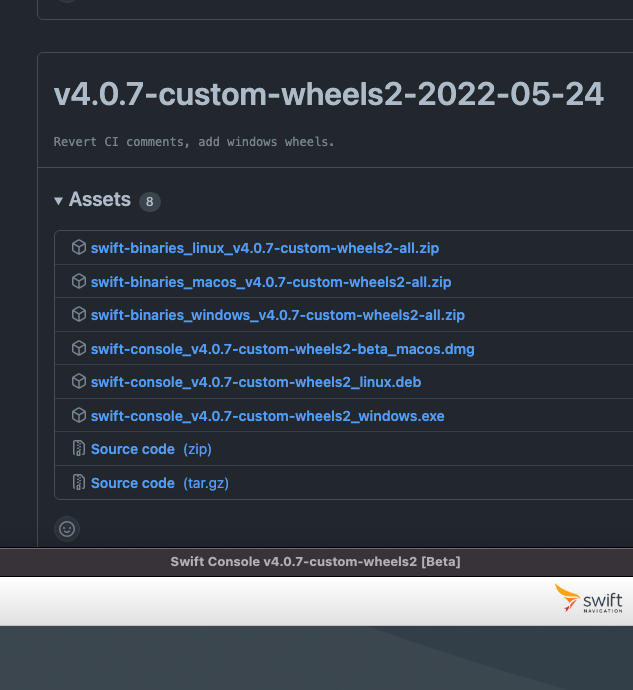Download swift-console custom-wheels2_windows.exe asset
633x690 pixels.
[x=267, y=416]
